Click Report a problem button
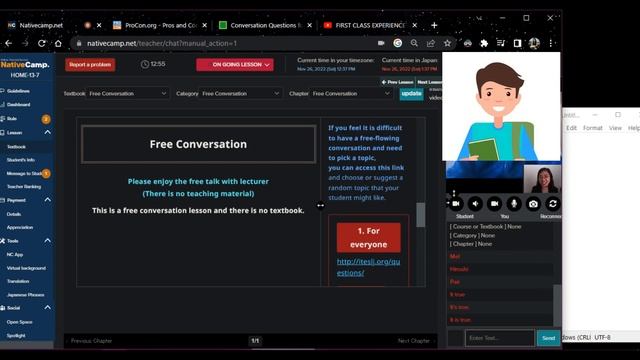This screenshot has width=640, height=360. point(90,64)
